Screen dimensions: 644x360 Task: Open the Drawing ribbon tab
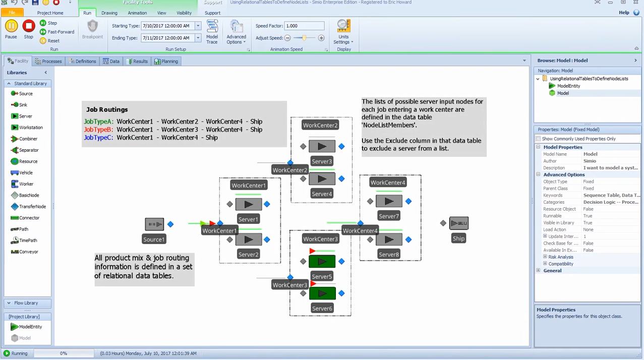click(109, 13)
